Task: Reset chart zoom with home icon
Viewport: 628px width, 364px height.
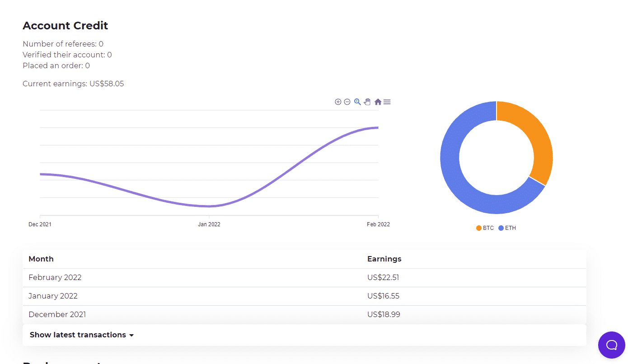Action: 378,102
